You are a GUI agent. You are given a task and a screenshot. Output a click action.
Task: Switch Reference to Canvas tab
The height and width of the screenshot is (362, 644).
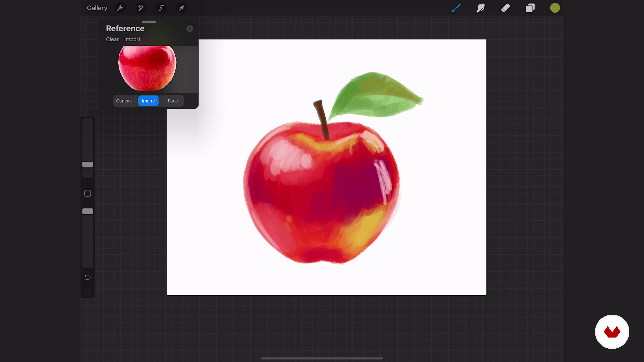point(124,101)
